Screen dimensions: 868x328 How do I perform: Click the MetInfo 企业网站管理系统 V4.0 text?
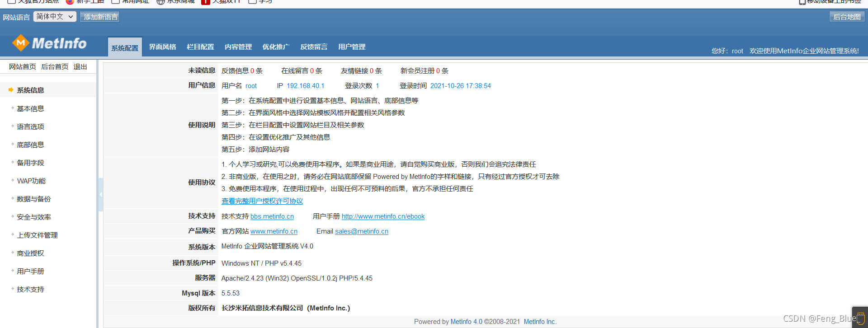267,246
